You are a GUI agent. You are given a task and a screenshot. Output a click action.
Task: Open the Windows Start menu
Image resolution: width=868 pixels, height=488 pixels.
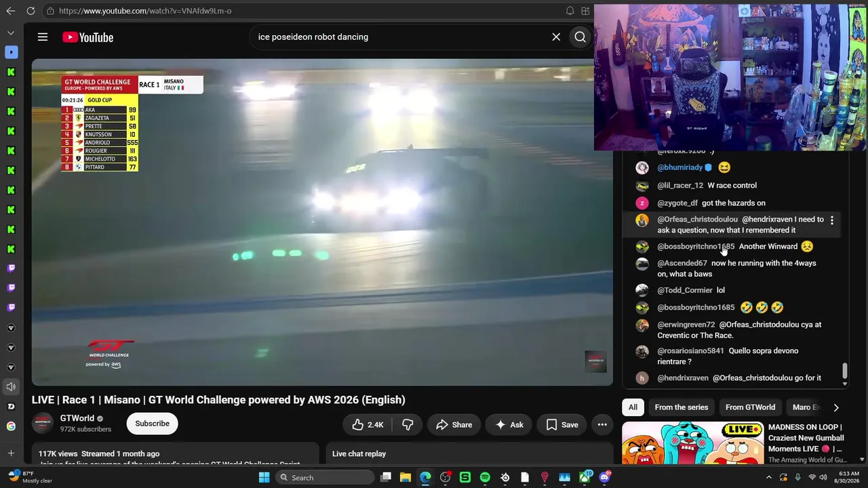point(264,478)
